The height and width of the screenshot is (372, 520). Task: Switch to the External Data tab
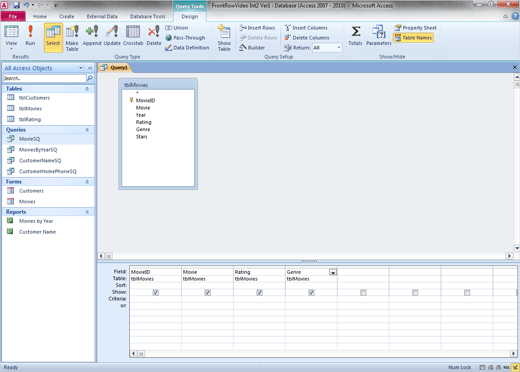102,16
